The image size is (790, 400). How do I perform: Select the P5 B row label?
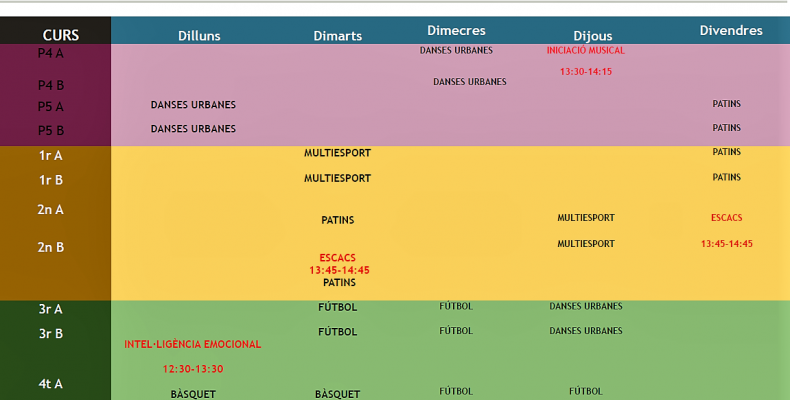[50, 130]
